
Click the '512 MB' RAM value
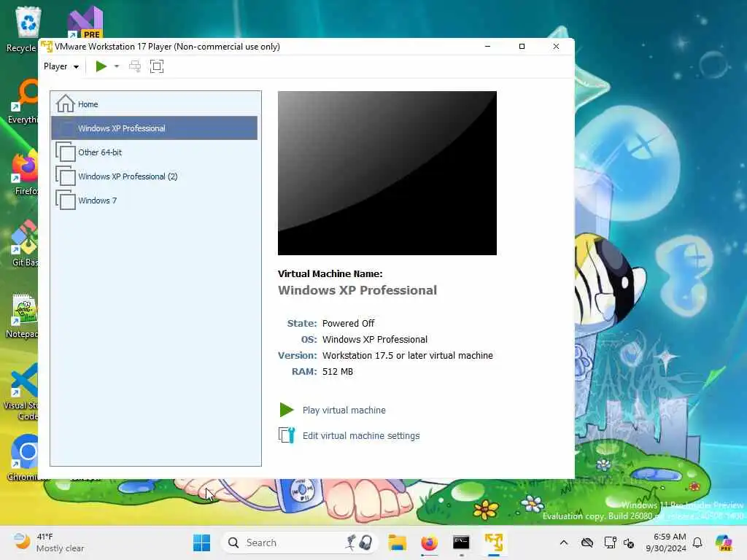pyautogui.click(x=338, y=371)
